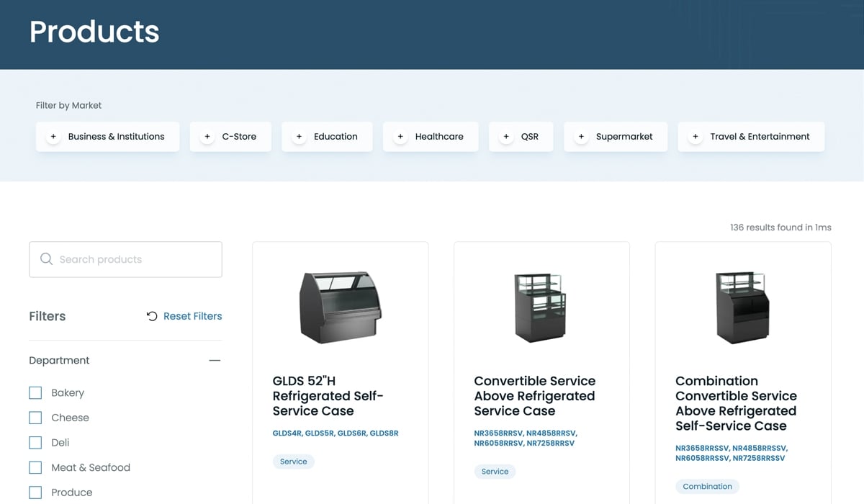The height and width of the screenshot is (504, 864).
Task: Click the plus icon on Supermarket filter
Action: (x=581, y=137)
